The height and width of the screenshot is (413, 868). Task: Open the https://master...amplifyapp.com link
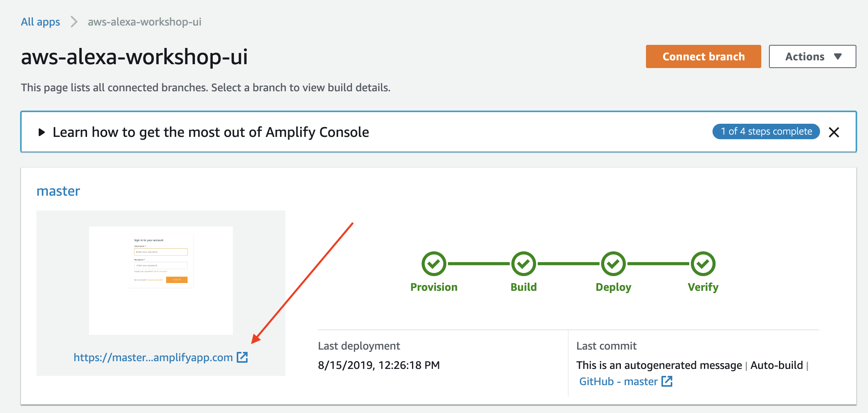point(153,357)
